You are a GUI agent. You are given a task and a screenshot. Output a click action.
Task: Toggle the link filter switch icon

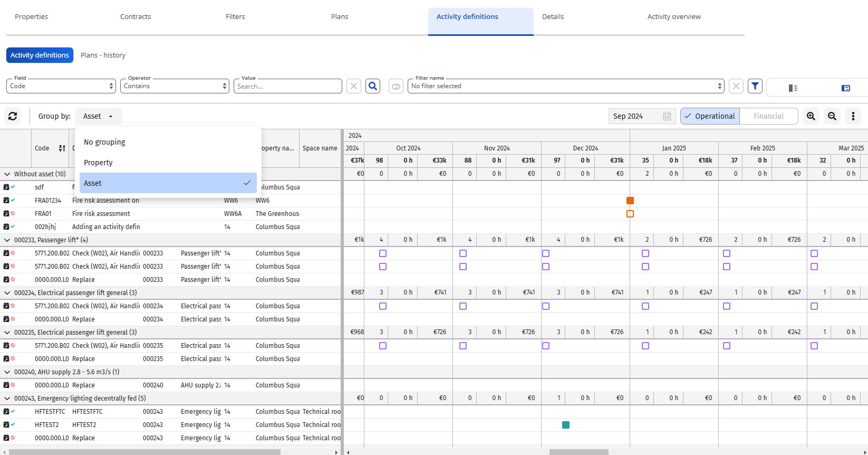tap(396, 86)
